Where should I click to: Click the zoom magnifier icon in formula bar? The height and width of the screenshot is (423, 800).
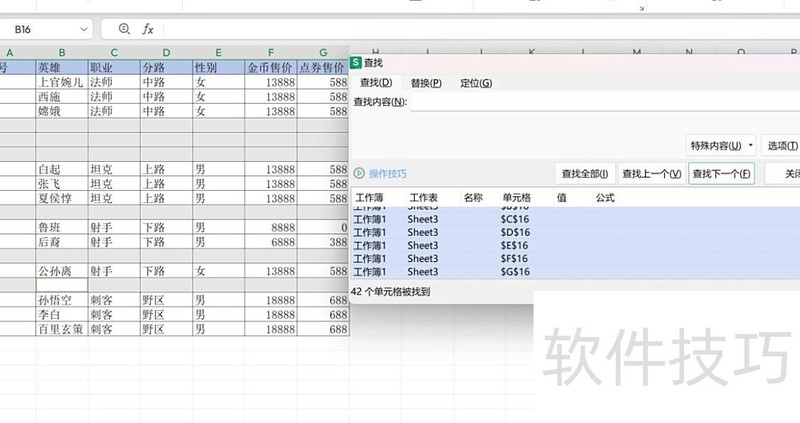[x=124, y=29]
